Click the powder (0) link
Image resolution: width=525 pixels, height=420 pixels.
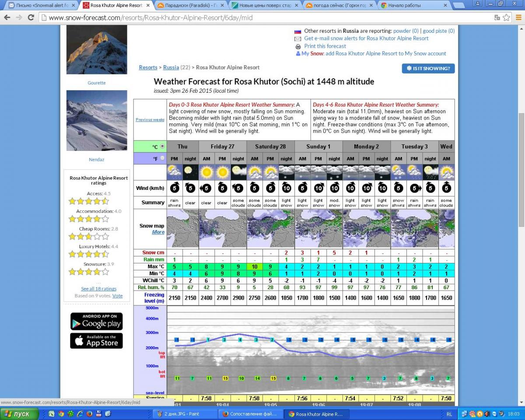(x=406, y=31)
